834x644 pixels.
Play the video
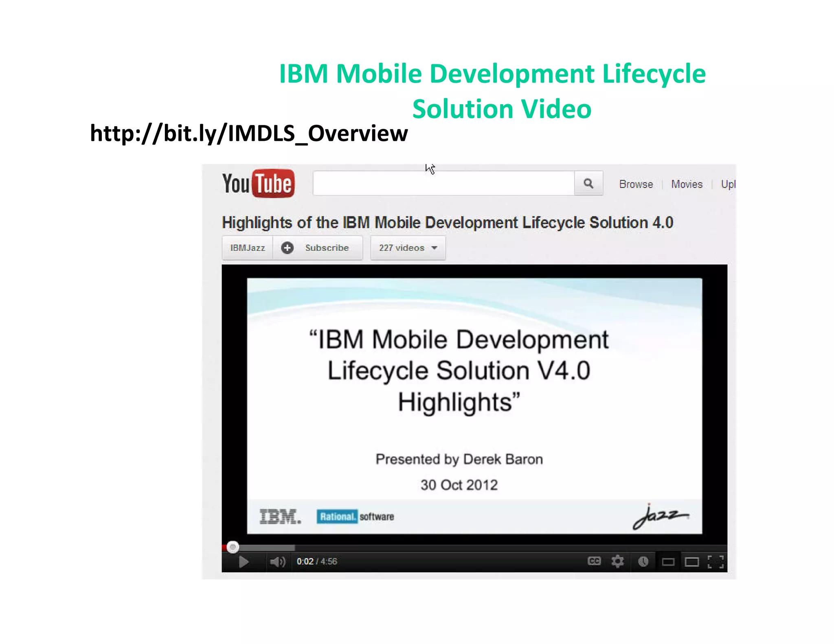tap(244, 562)
